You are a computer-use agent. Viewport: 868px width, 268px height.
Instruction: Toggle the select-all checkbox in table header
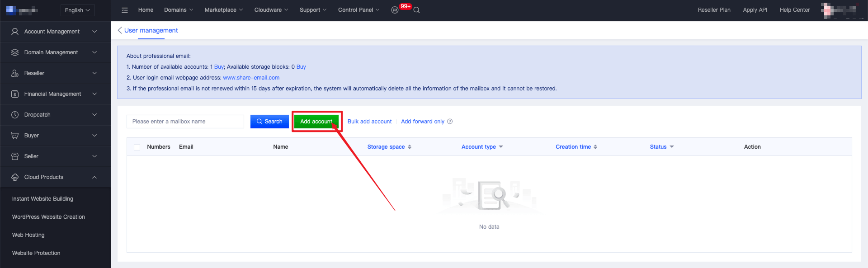(x=137, y=147)
